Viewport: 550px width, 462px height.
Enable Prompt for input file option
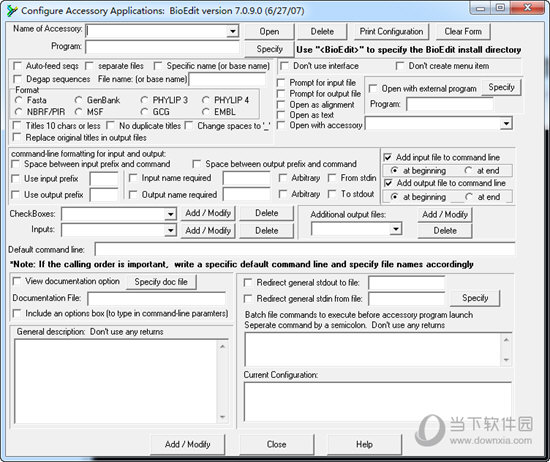(x=281, y=83)
